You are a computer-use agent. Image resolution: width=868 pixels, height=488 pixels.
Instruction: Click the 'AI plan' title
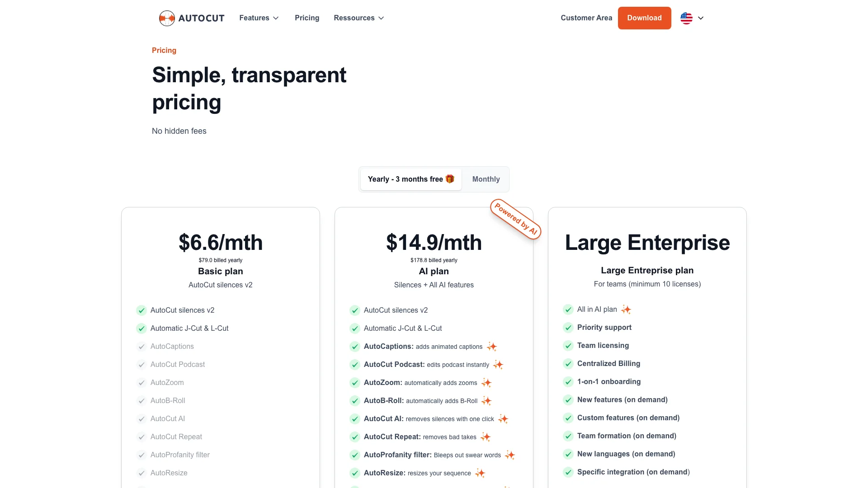tap(434, 271)
